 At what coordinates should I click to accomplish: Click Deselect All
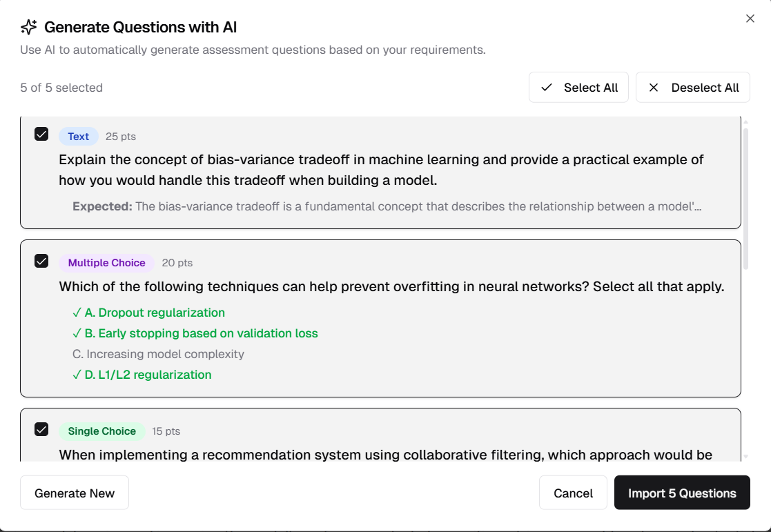693,88
